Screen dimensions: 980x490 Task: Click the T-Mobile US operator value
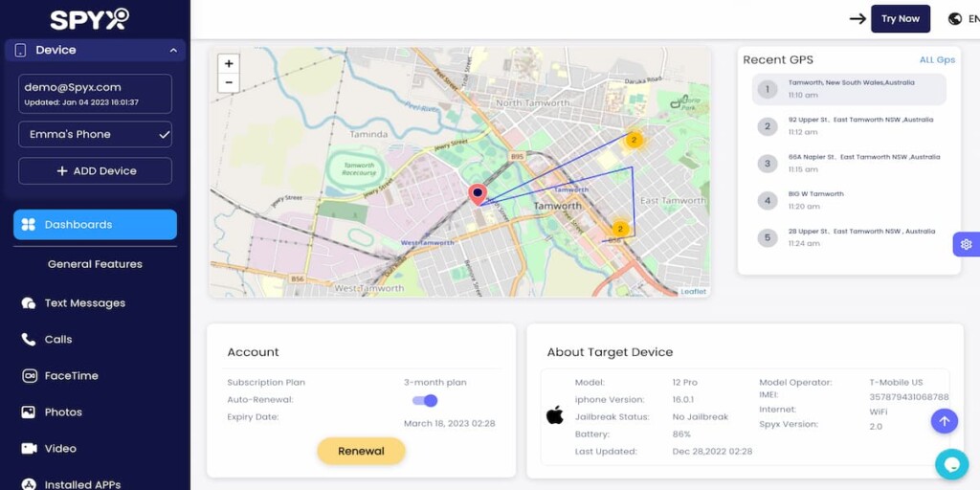(x=896, y=383)
